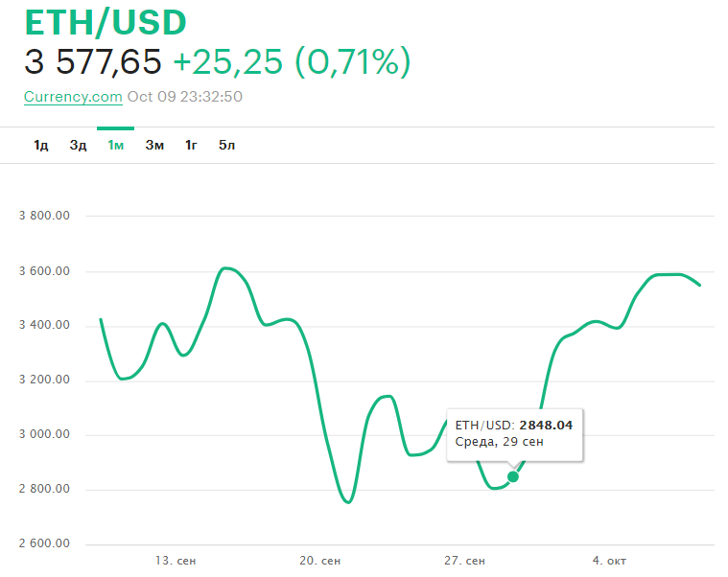
Task: Click the 3 000.00 y-axis label
Action: (45, 435)
